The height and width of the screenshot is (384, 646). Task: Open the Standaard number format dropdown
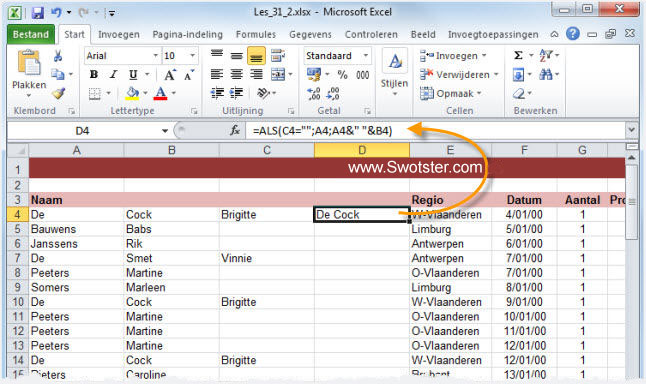pos(365,56)
